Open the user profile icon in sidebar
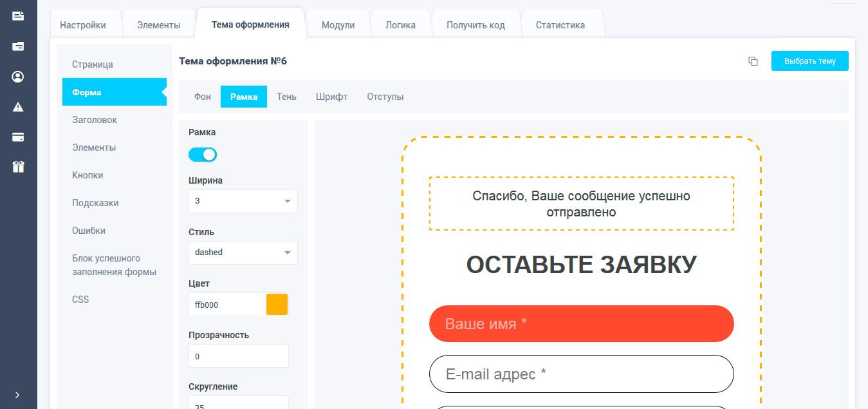The width and height of the screenshot is (868, 409). coord(17,76)
